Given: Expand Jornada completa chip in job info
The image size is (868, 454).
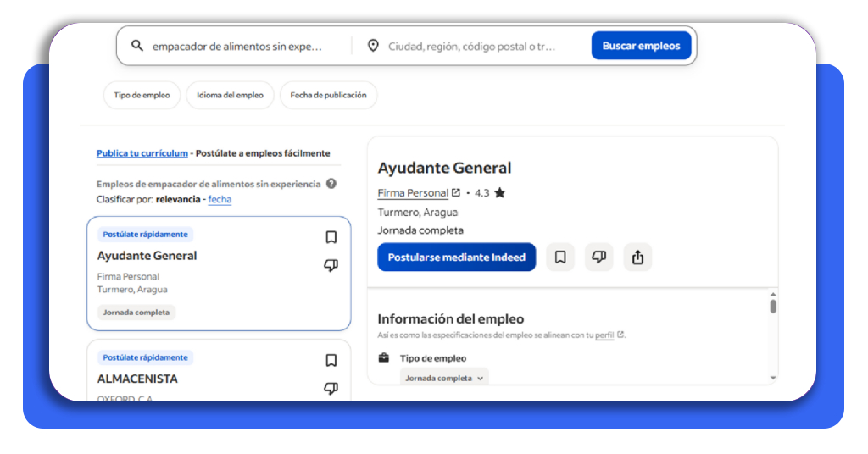Looking at the screenshot, I should tap(444, 379).
